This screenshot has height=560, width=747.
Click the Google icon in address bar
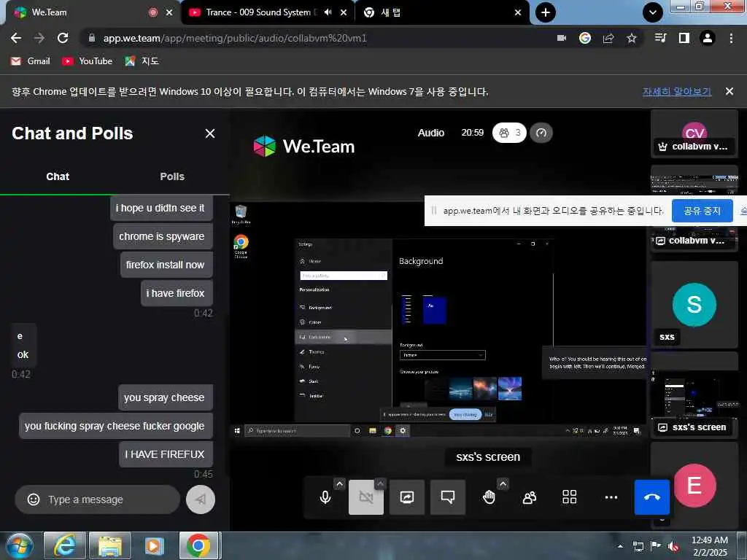click(x=585, y=38)
